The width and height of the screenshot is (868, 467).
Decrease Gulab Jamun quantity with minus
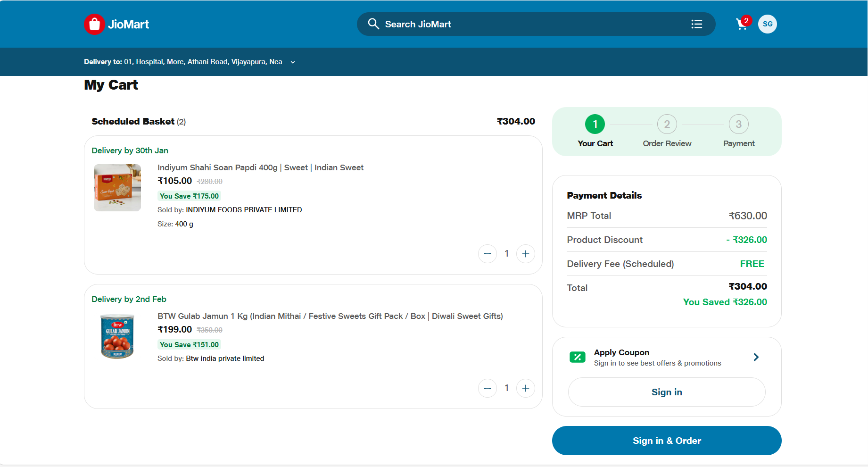[487, 388]
